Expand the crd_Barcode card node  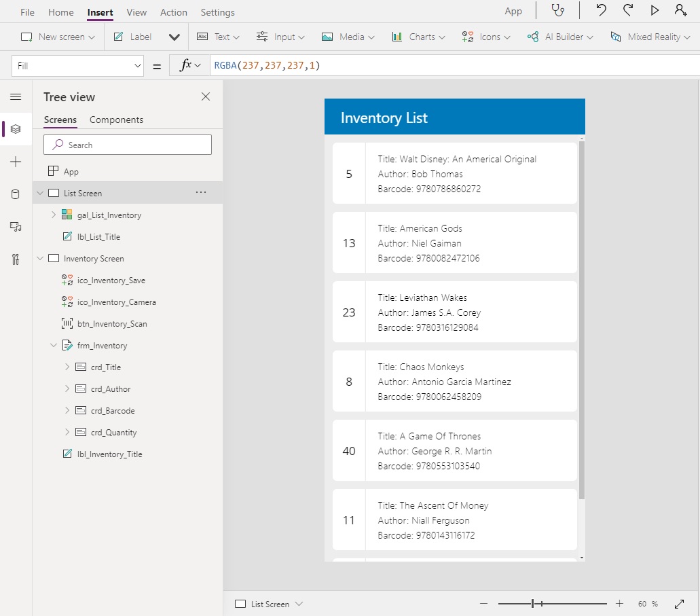pos(67,411)
